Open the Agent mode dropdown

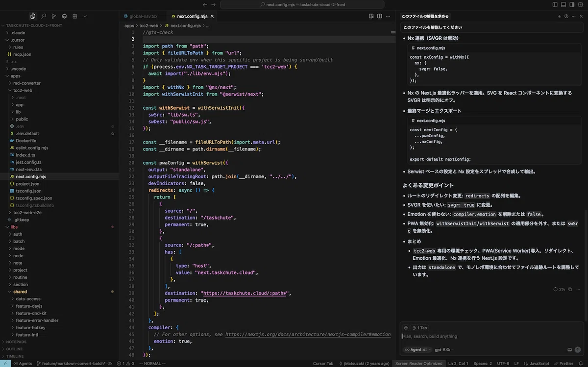[x=416, y=350]
